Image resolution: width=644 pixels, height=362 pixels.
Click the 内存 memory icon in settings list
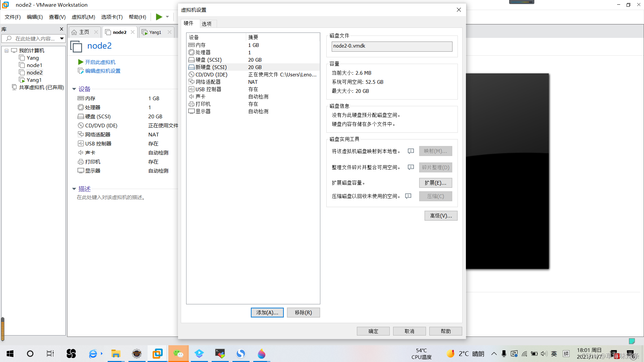[x=192, y=45]
